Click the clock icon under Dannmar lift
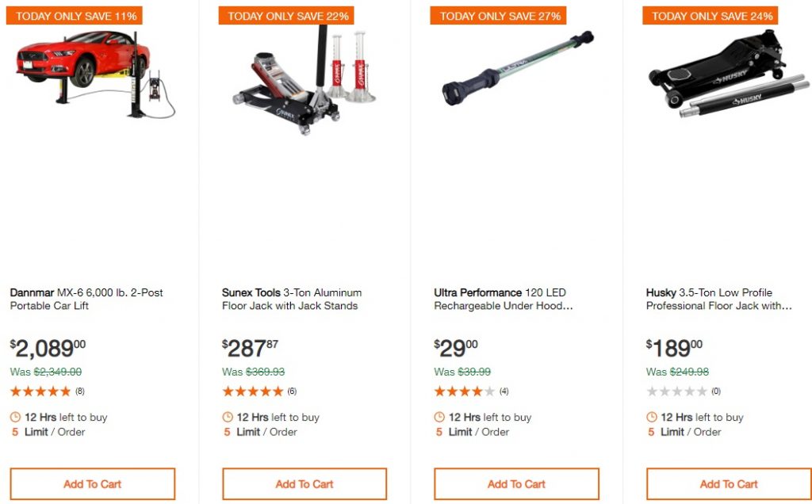 (x=16, y=417)
